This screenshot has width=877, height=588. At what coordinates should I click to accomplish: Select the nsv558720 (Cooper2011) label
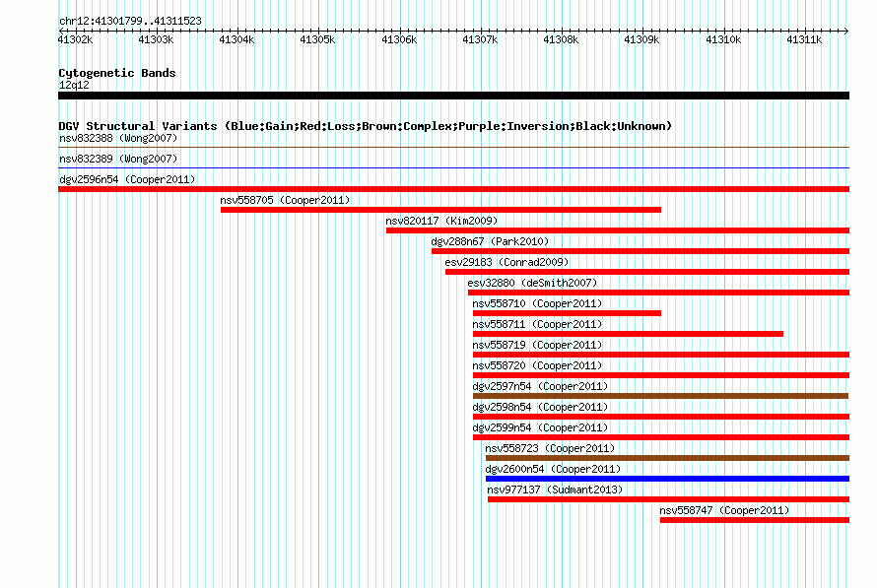coord(537,365)
